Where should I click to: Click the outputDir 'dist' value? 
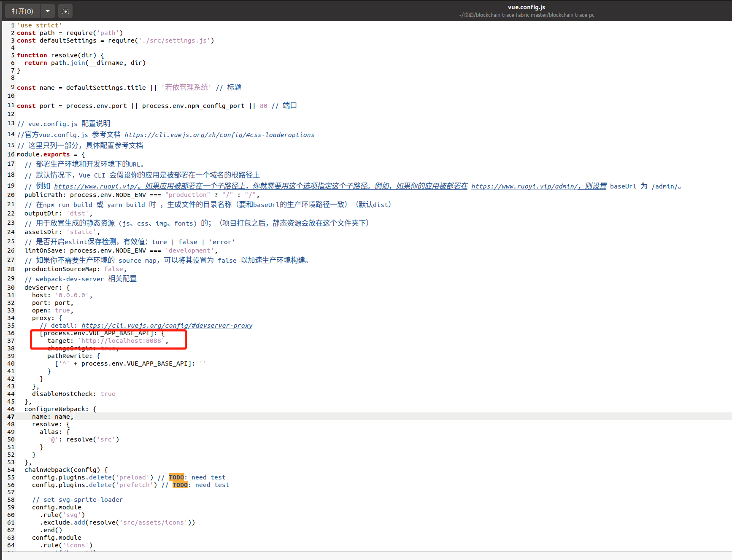78,213
